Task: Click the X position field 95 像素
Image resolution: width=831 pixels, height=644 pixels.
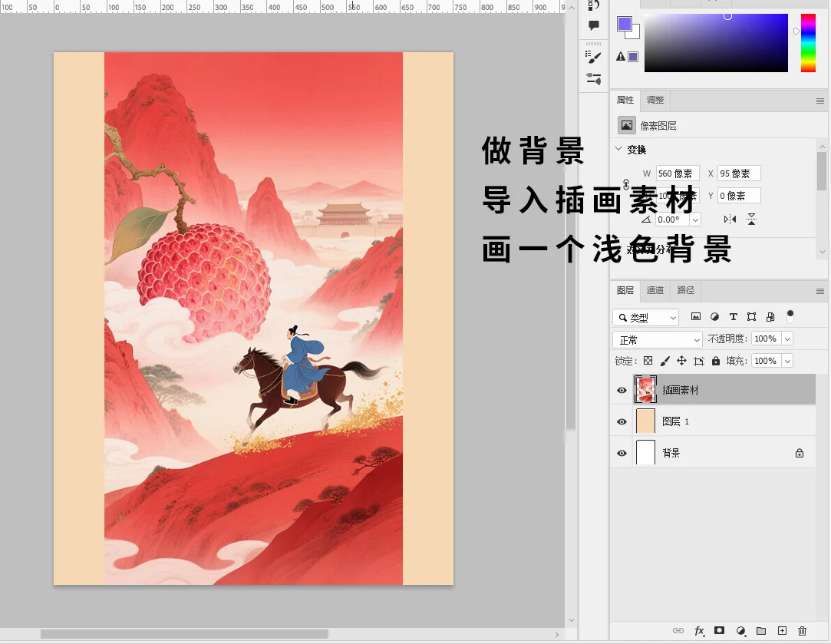Action: (x=740, y=173)
